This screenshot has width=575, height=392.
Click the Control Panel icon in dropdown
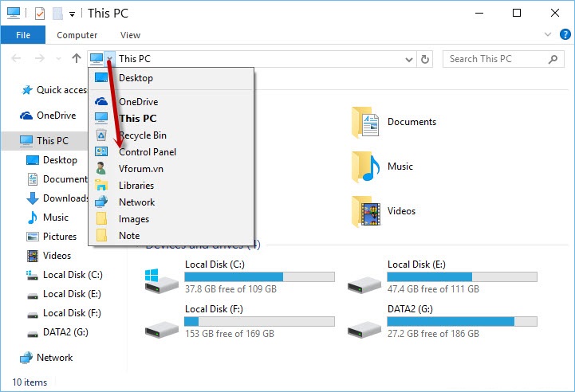click(101, 151)
